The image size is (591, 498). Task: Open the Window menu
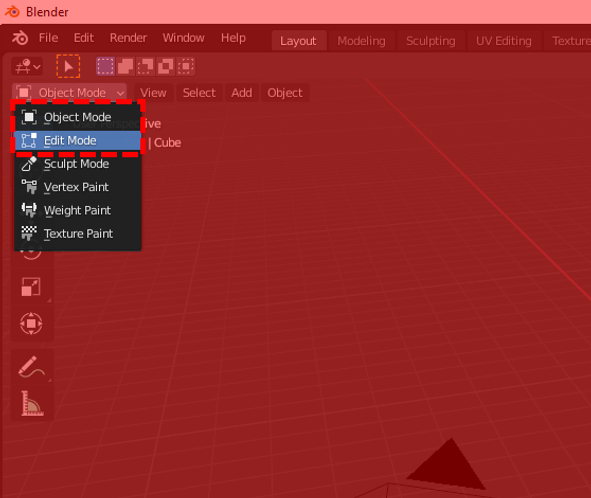tap(184, 38)
